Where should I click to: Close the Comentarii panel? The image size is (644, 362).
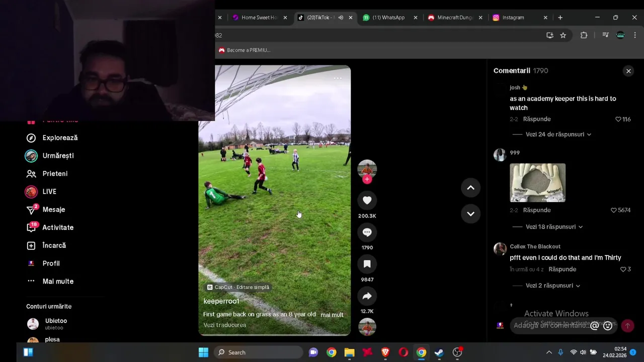pos(628,71)
